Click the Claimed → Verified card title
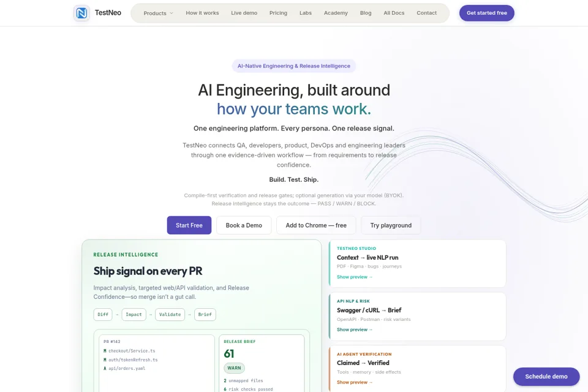Screen dimensions: 588x392 [363, 363]
